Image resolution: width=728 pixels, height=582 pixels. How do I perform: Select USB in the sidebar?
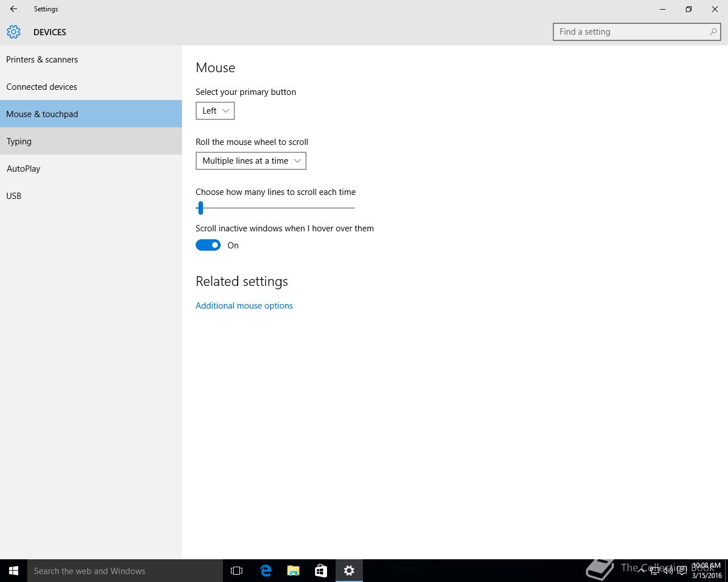[x=14, y=196]
